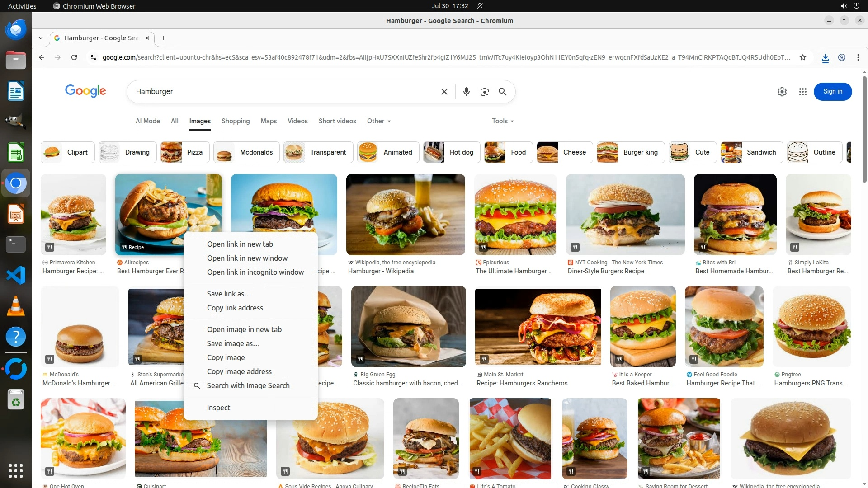Expand the Other search filters dropdown
This screenshot has height=488, width=868.
click(379, 121)
